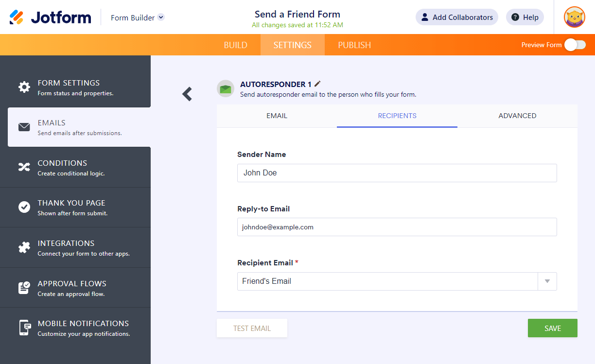The image size is (595, 364).
Task: Click the Integrations puzzle piece icon
Action: (x=24, y=247)
